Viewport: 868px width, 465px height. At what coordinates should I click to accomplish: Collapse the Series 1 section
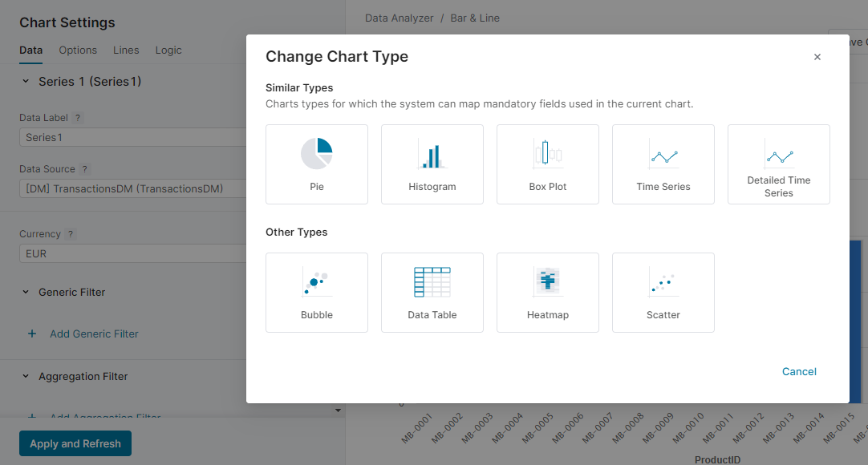coord(26,82)
